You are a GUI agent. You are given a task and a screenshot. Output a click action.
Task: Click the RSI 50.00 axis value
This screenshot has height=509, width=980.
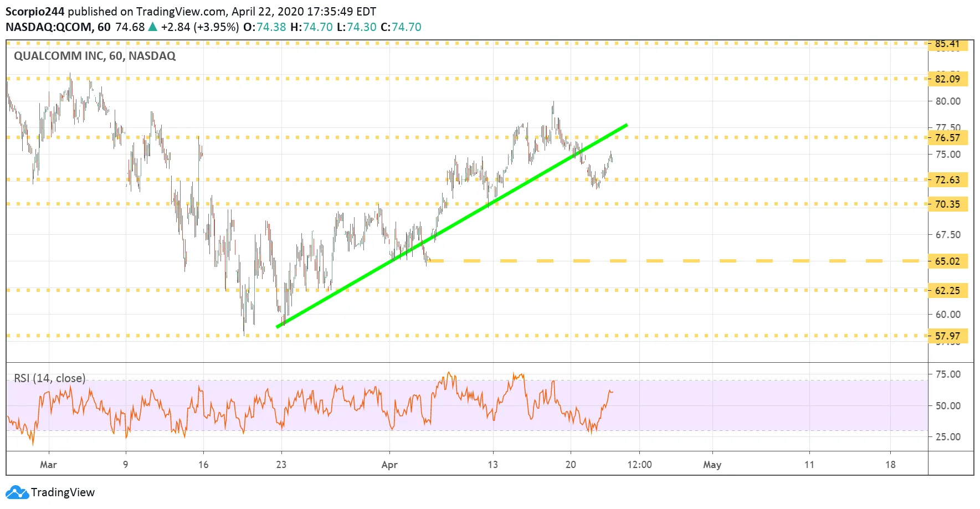948,405
